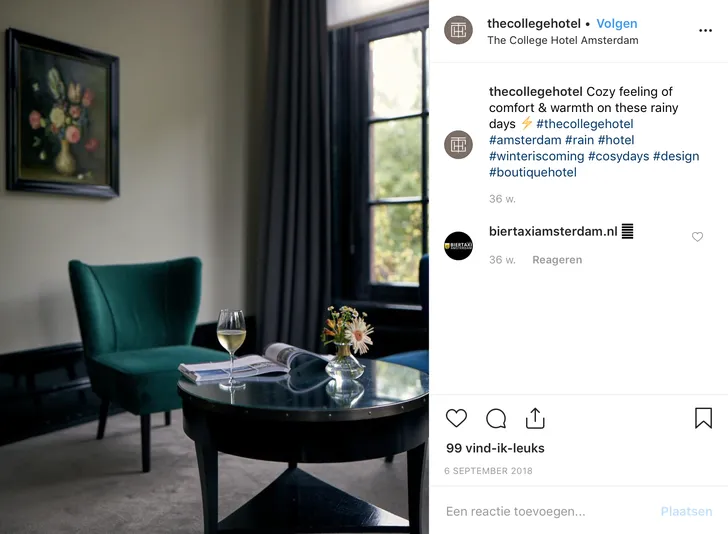The width and height of the screenshot is (728, 534).
Task: Share the post using share icon
Action: pyautogui.click(x=535, y=418)
